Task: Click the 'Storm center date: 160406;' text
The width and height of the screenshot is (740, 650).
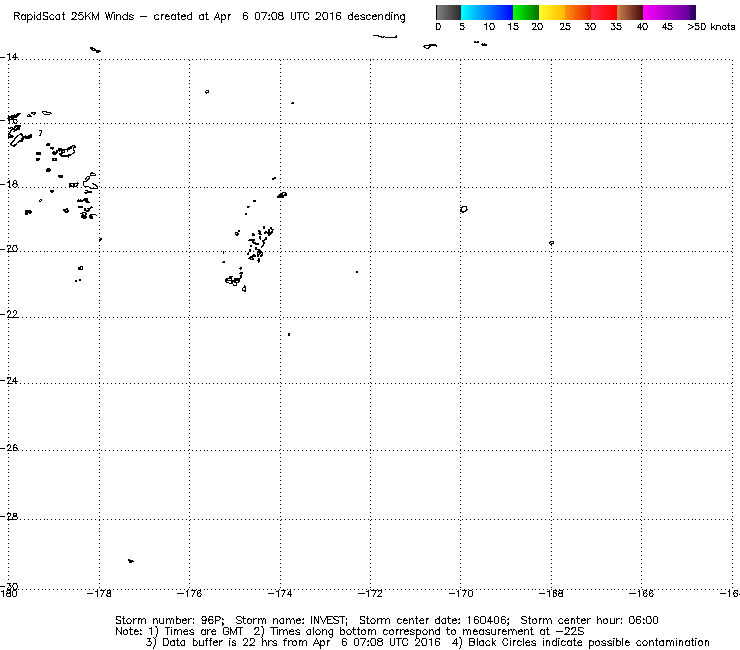Action: click(x=434, y=620)
